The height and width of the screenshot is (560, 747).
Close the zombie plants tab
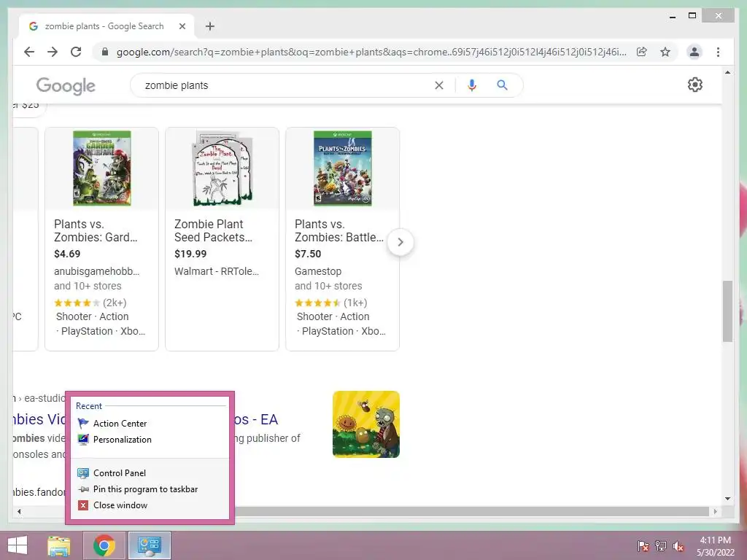tap(182, 26)
